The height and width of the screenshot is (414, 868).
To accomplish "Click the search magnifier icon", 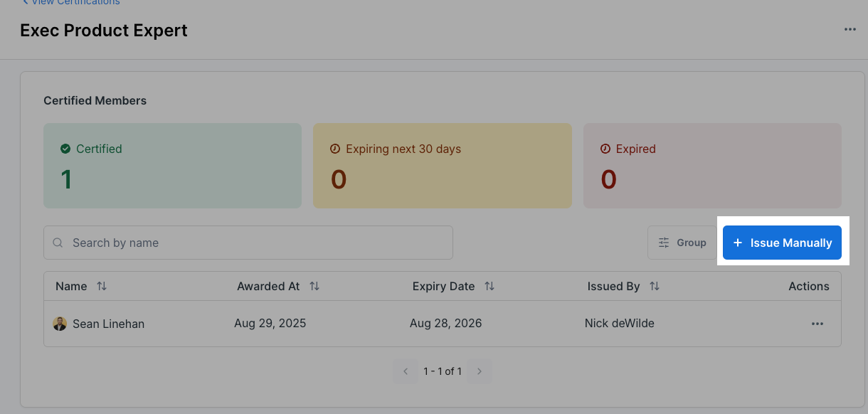I will pyautogui.click(x=58, y=243).
